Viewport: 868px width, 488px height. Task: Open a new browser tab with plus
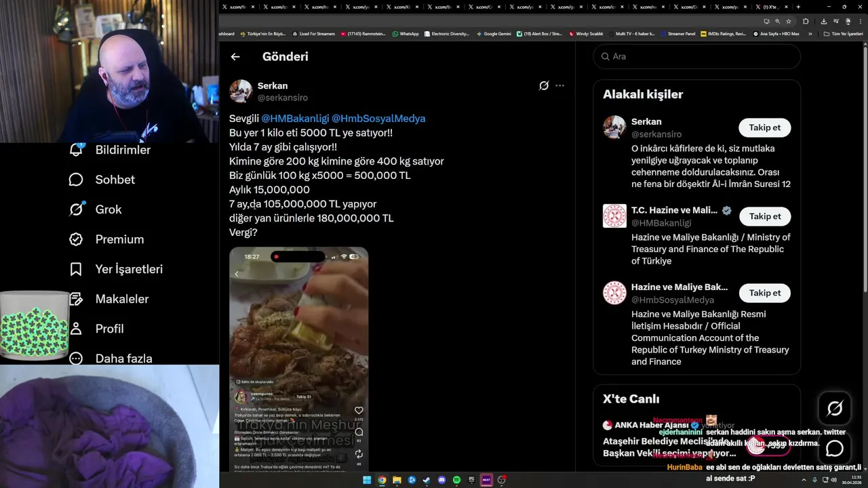point(798,7)
